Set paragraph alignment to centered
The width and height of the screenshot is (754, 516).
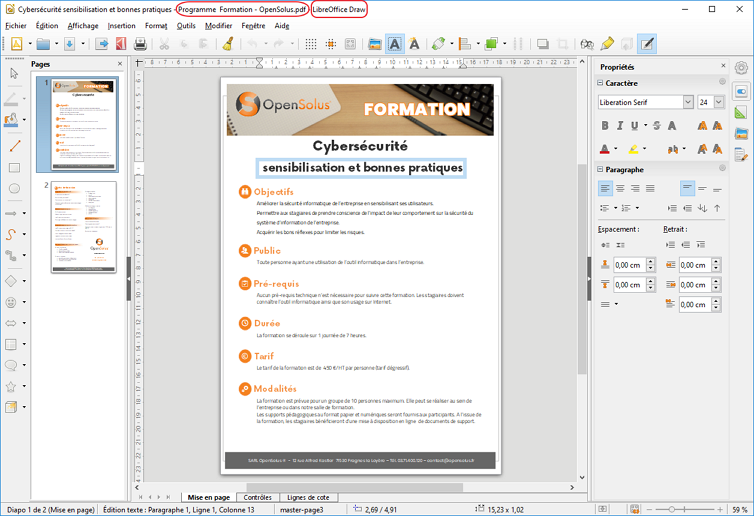click(x=620, y=189)
